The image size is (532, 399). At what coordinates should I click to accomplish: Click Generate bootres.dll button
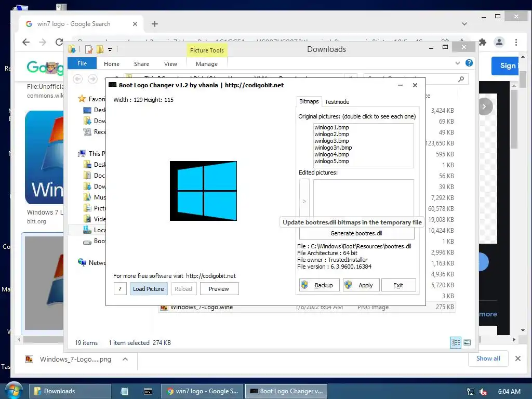click(356, 233)
